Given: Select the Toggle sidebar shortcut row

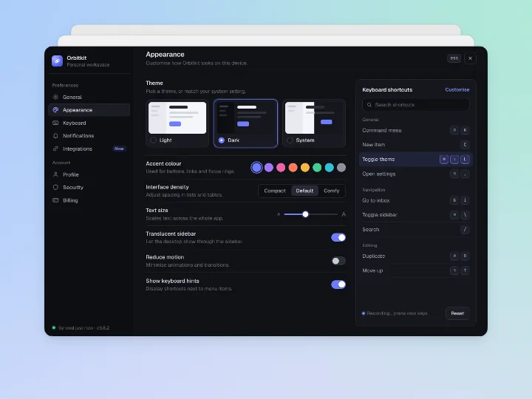Looking at the screenshot, I should (416, 215).
